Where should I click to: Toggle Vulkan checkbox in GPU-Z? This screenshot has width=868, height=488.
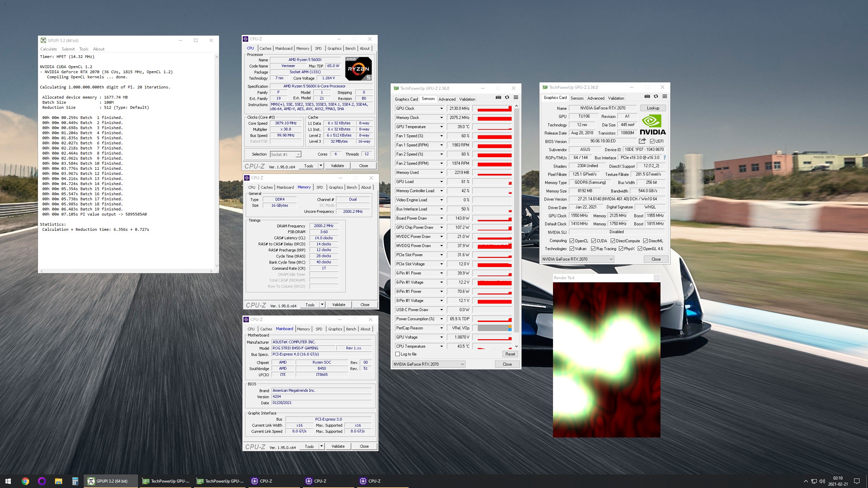click(x=572, y=249)
